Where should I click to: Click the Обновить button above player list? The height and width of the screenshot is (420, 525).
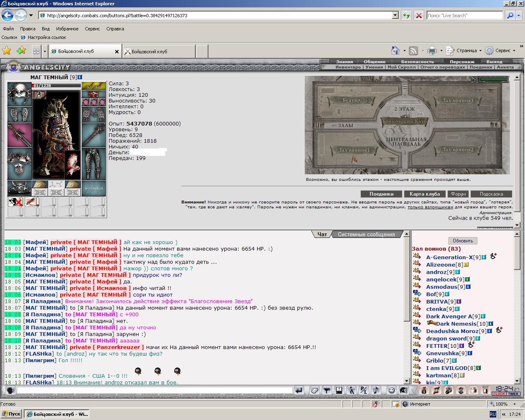pos(463,241)
